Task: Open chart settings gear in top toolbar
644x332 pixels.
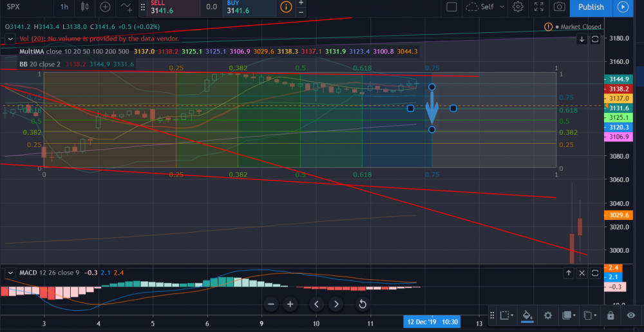Action: tap(518, 7)
